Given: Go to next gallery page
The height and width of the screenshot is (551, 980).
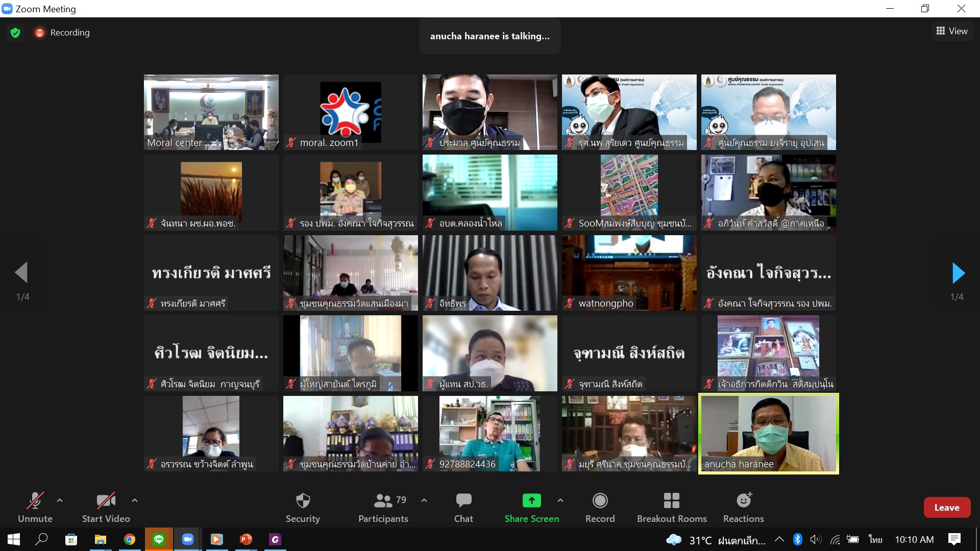Looking at the screenshot, I should click(958, 273).
